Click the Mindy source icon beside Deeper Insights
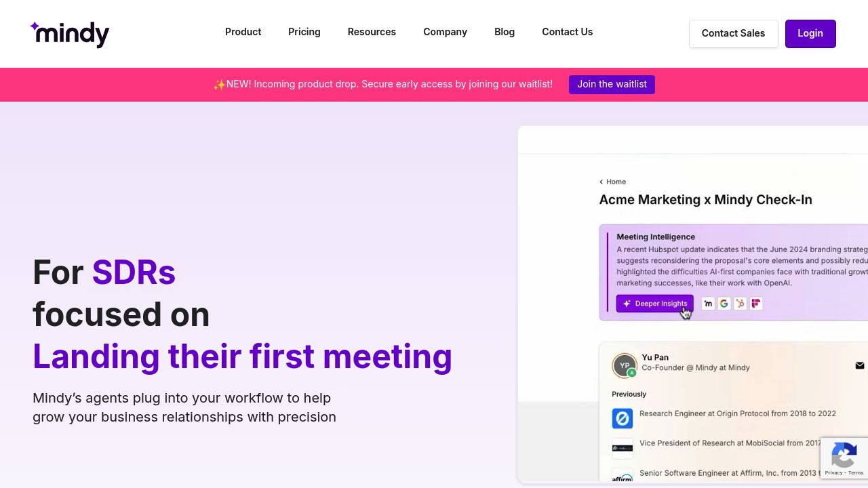 [708, 304]
